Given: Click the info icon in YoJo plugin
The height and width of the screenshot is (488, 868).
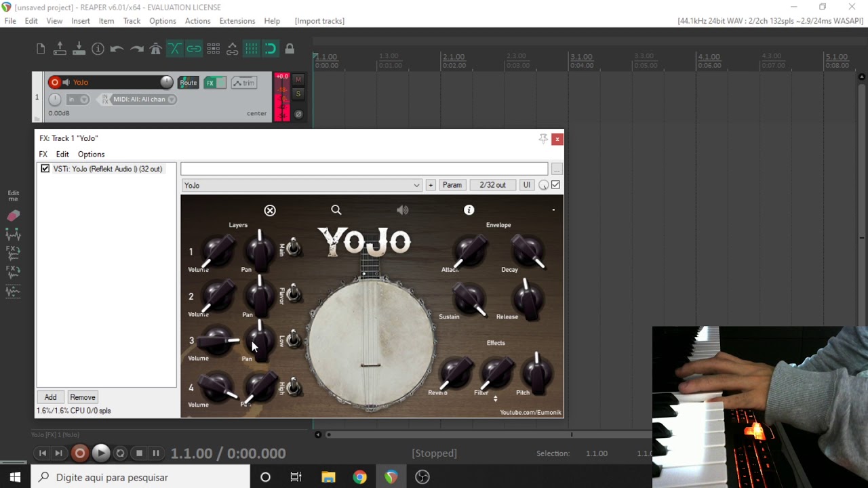Looking at the screenshot, I should click(x=469, y=210).
